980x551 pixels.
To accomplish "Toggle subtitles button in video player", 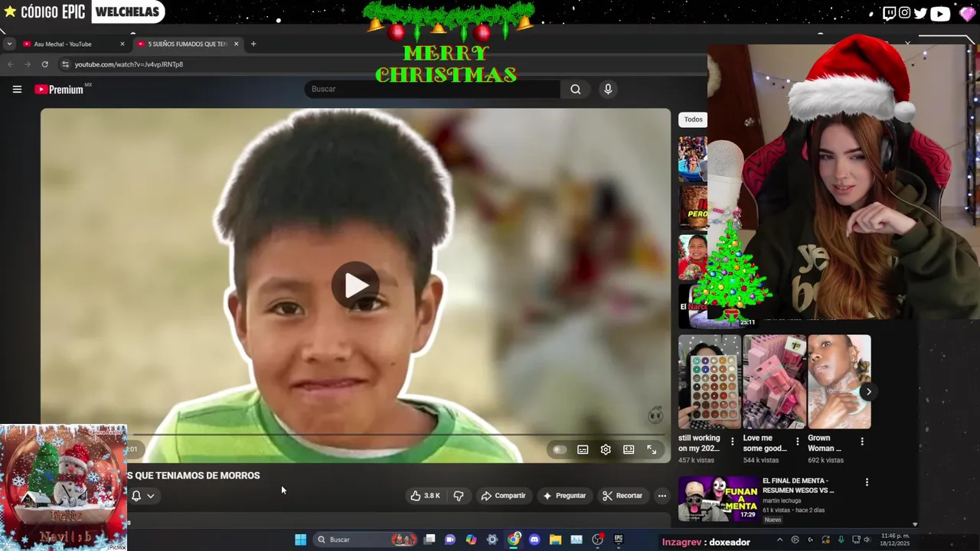I will point(583,450).
